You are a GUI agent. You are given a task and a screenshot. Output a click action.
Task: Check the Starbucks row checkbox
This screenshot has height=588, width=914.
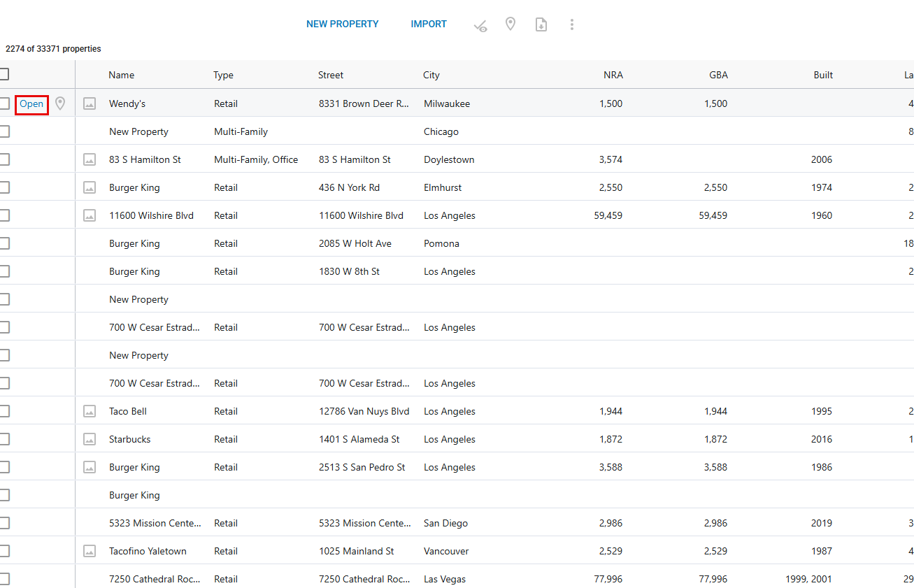click(x=3, y=439)
